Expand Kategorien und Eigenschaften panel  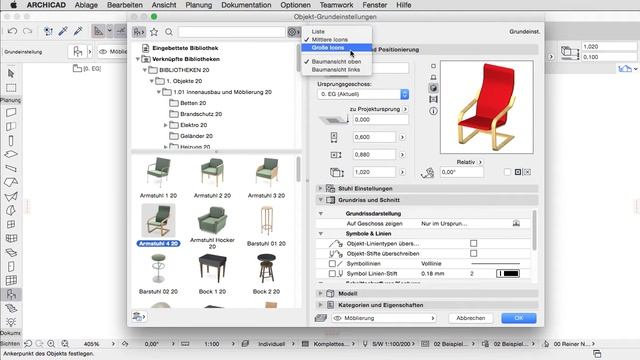click(320, 304)
